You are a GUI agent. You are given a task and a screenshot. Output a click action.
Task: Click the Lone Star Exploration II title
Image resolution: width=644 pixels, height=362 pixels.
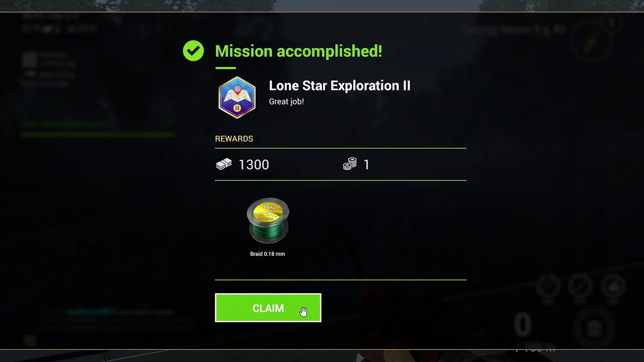click(340, 85)
